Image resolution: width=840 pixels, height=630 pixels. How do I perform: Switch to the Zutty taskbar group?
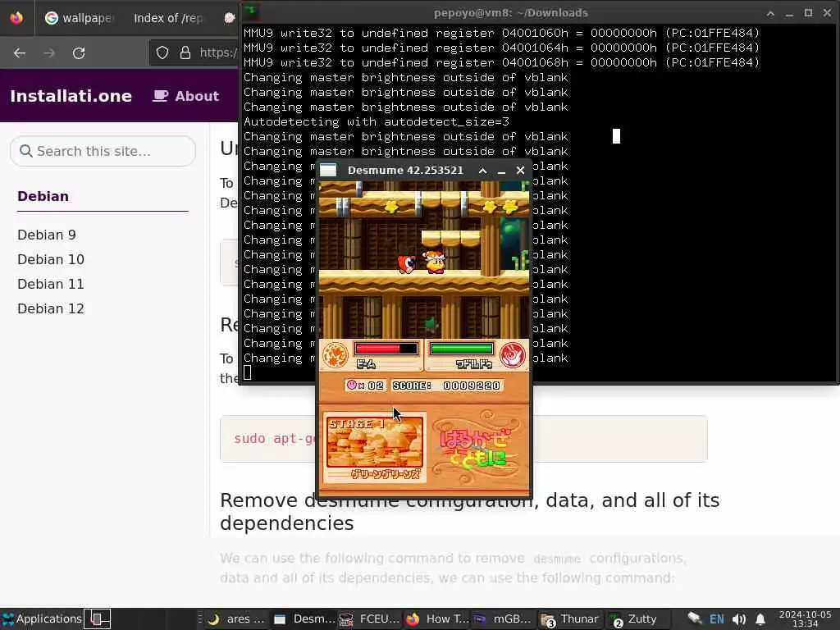pos(634,619)
